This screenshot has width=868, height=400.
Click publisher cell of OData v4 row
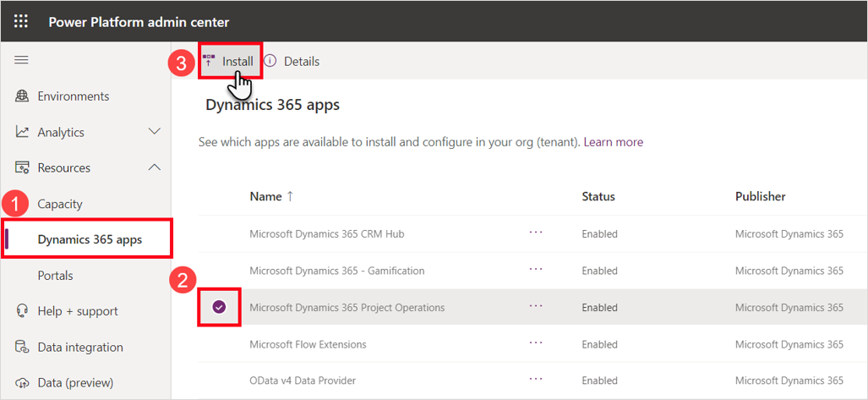tap(789, 381)
